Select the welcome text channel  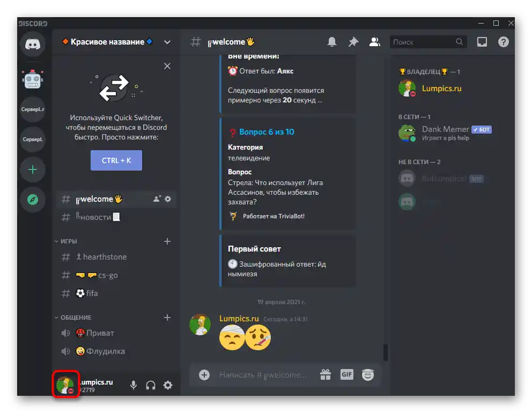click(x=115, y=199)
